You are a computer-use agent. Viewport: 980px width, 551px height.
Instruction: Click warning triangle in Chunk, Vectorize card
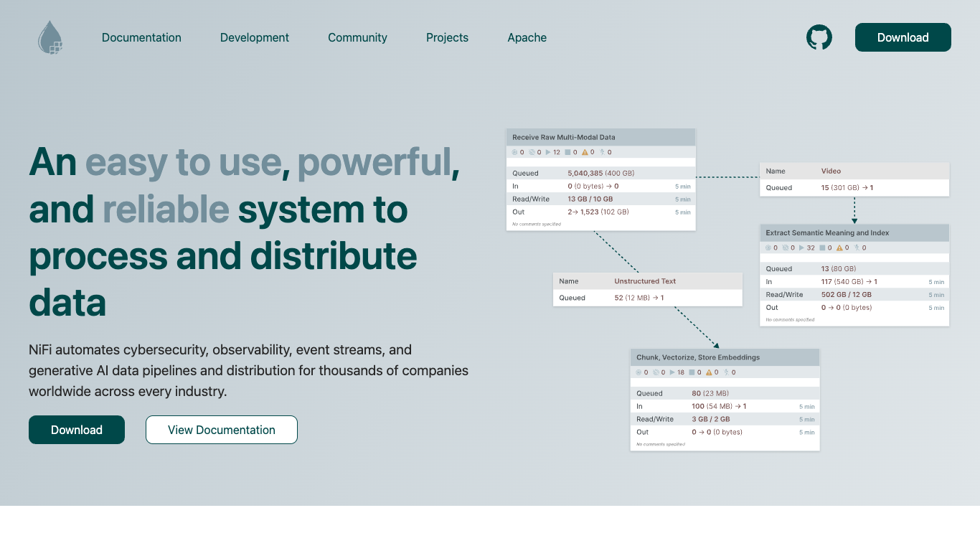tap(709, 372)
